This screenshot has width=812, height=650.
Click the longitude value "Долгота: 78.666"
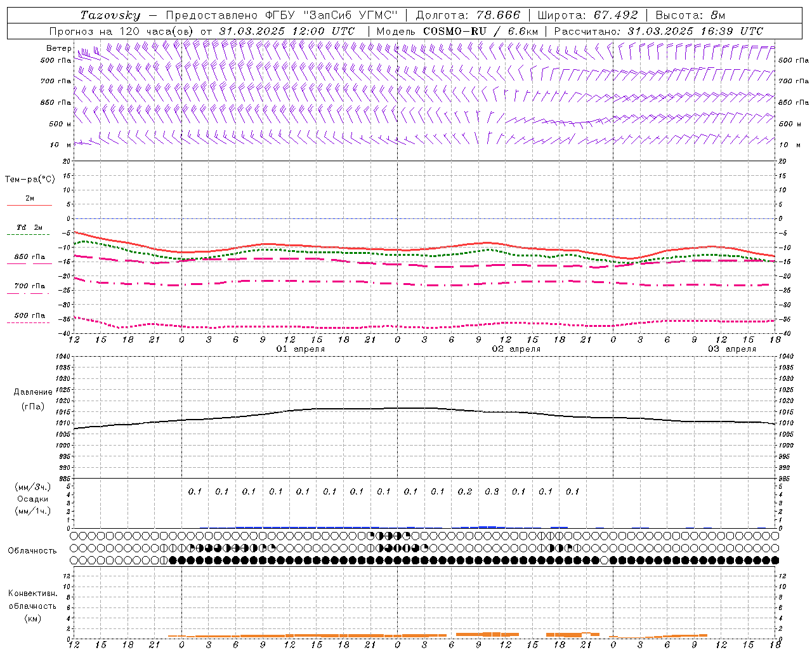pyautogui.click(x=468, y=15)
